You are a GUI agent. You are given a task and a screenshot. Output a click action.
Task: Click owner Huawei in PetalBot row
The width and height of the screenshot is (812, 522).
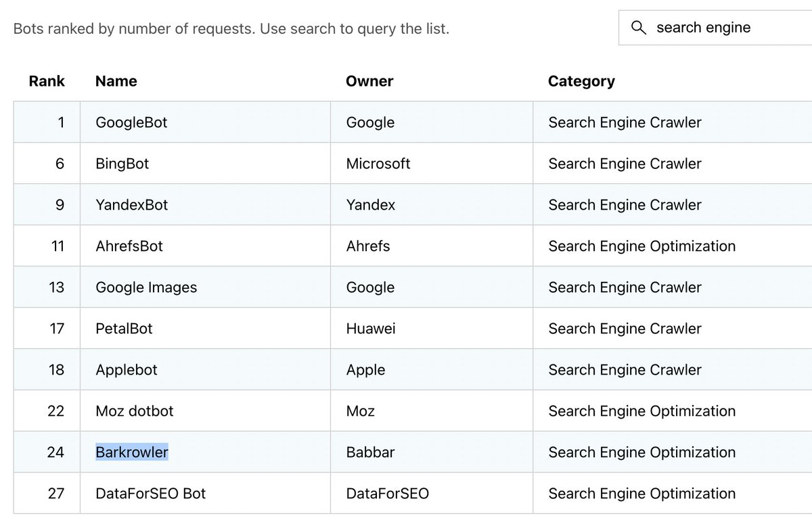[x=371, y=329]
